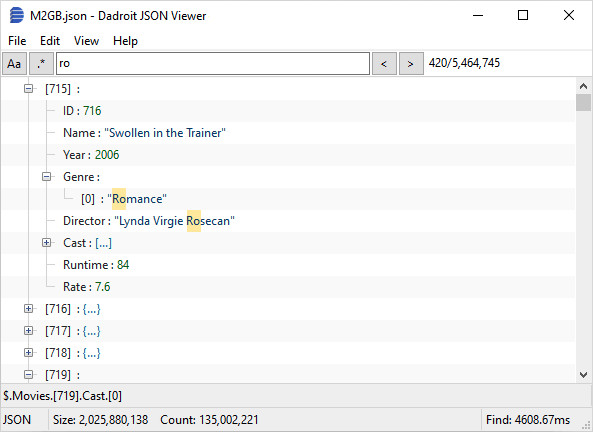Expand the [718] node
This screenshot has width=593, height=432.
click(28, 353)
